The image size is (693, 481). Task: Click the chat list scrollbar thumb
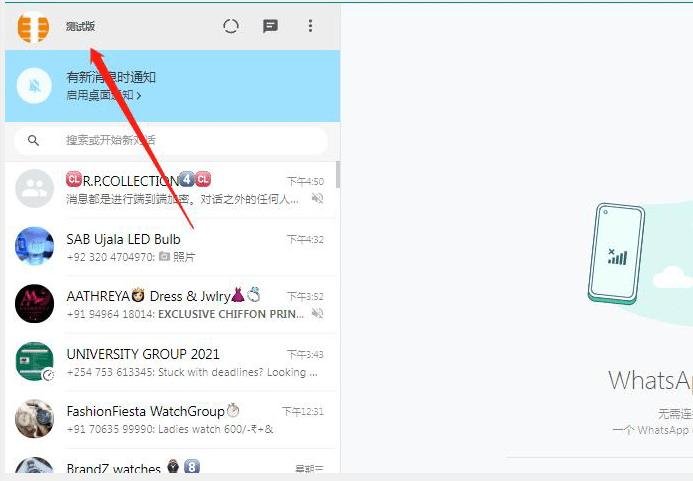tap(338, 175)
